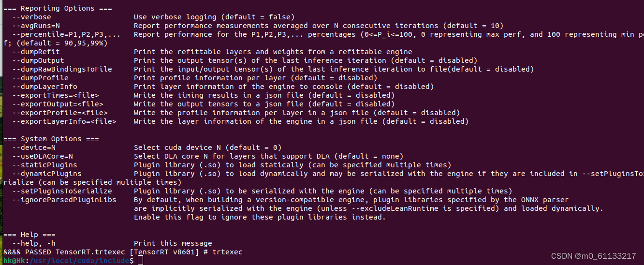Viewport: 644px width, 265px height.
Task: Click the --dumpOutput option text
Action: (x=38, y=60)
